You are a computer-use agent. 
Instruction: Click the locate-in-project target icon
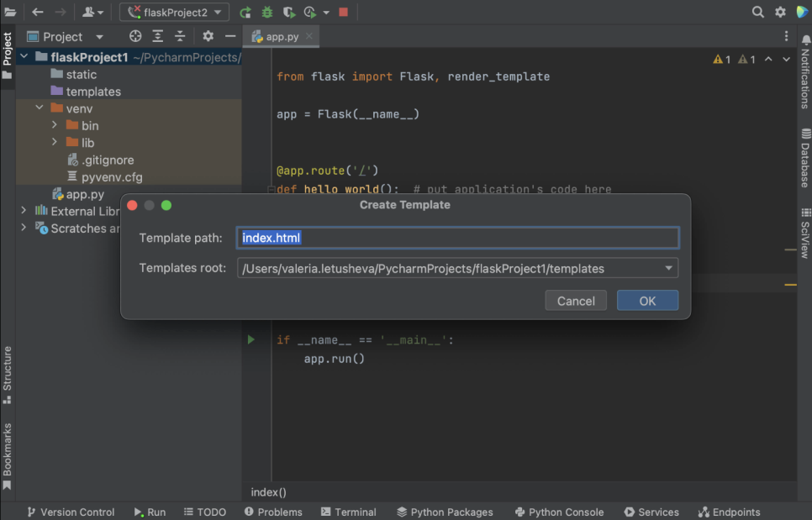pyautogui.click(x=135, y=37)
